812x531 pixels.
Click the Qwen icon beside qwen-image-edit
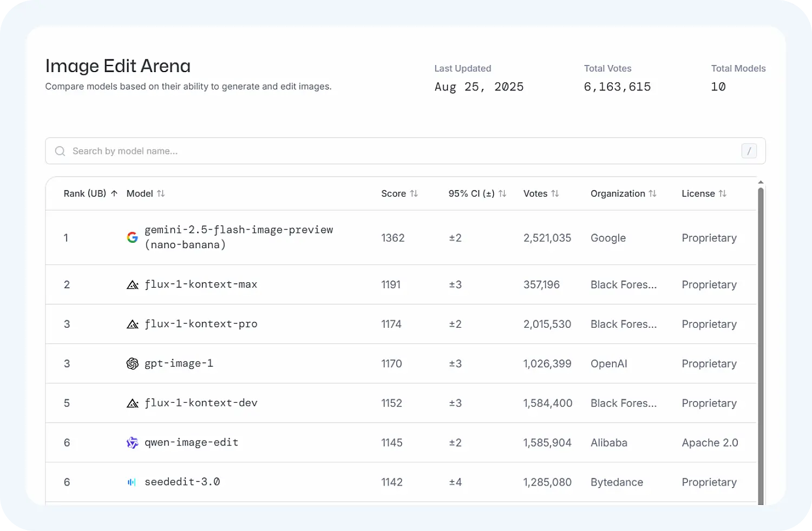point(132,443)
